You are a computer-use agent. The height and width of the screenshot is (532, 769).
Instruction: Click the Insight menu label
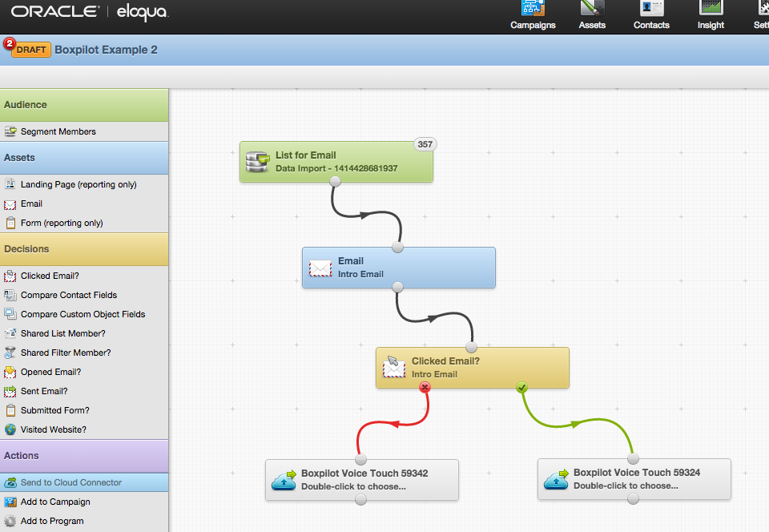711,25
